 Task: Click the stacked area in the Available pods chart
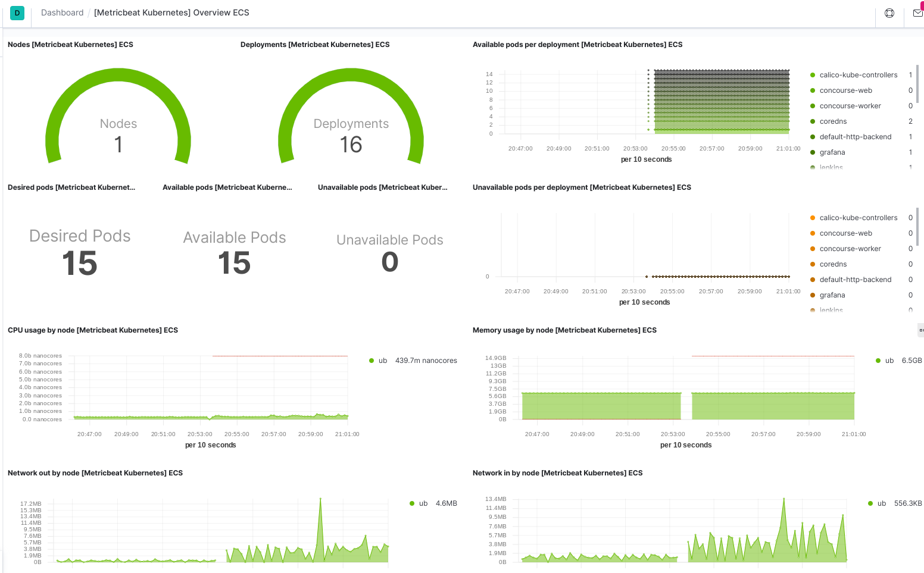tap(722, 101)
